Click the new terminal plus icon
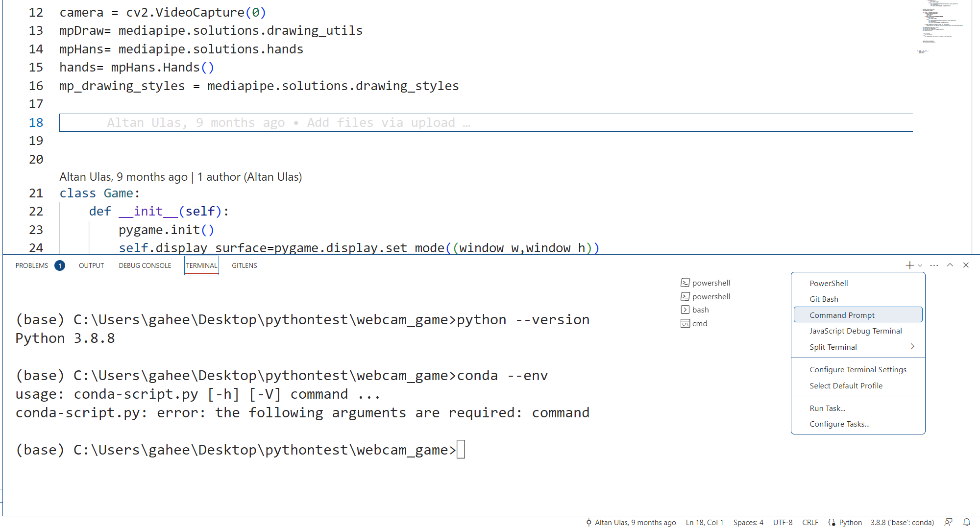 click(909, 265)
